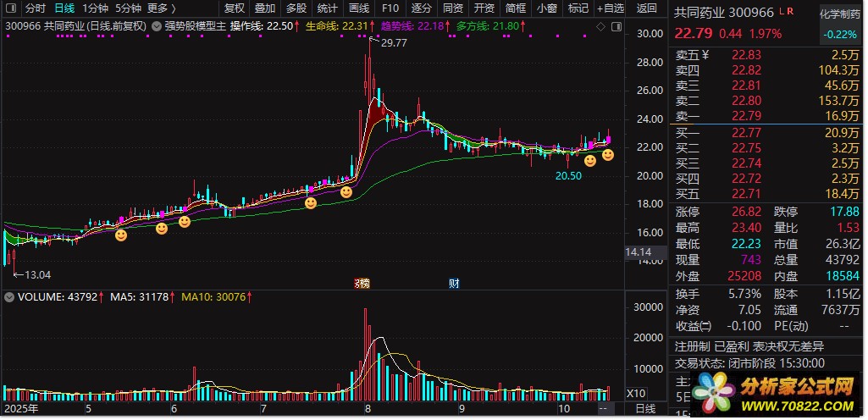Click the R badge beside stock code
The image size is (868, 420).
[x=789, y=12]
